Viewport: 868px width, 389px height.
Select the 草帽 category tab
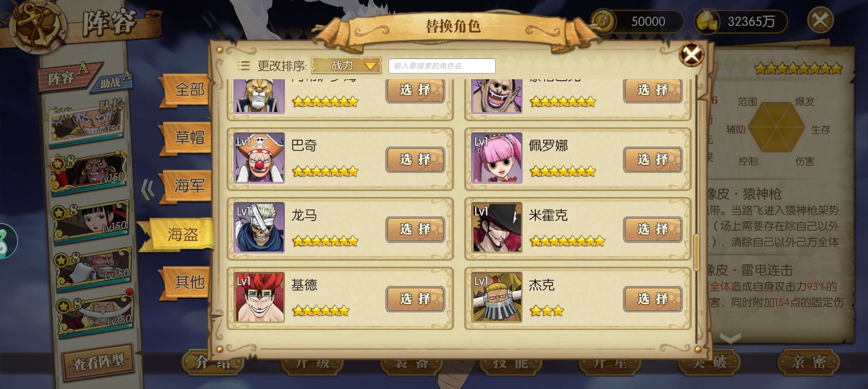[x=187, y=138]
